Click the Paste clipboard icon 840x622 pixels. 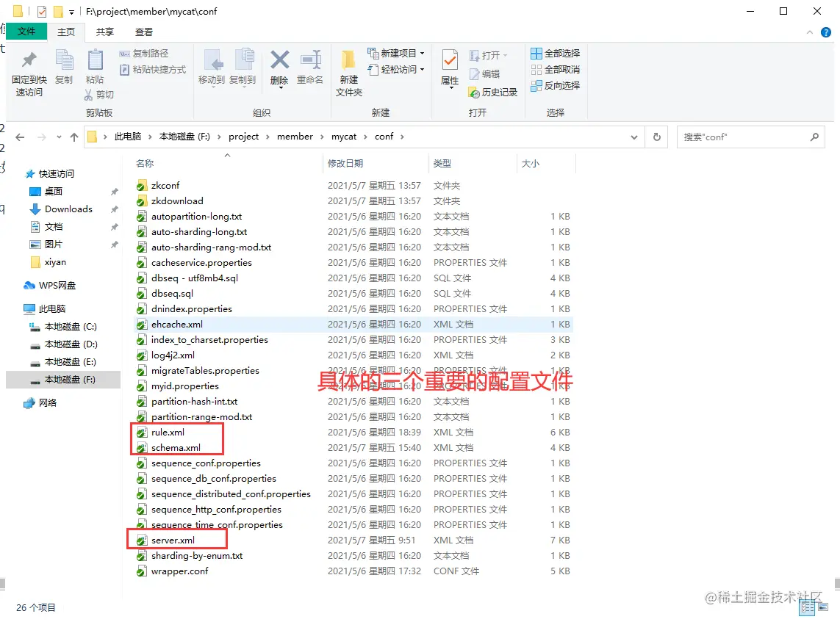[x=95, y=60]
